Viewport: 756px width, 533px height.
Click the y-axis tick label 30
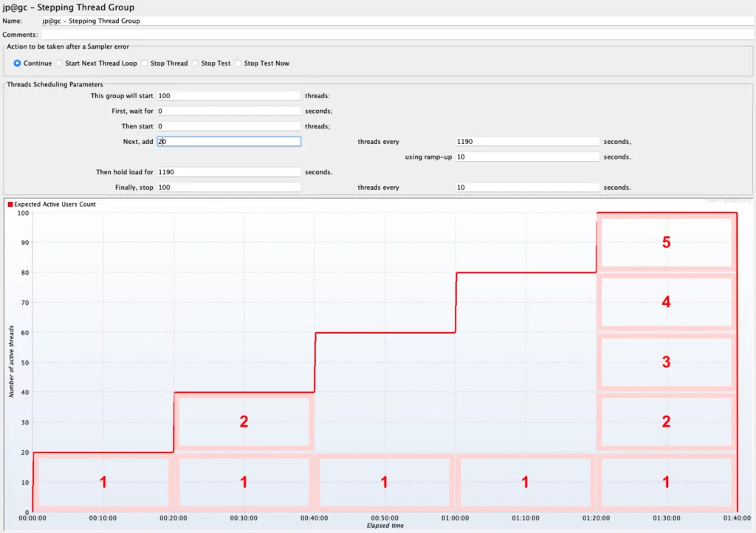point(24,422)
